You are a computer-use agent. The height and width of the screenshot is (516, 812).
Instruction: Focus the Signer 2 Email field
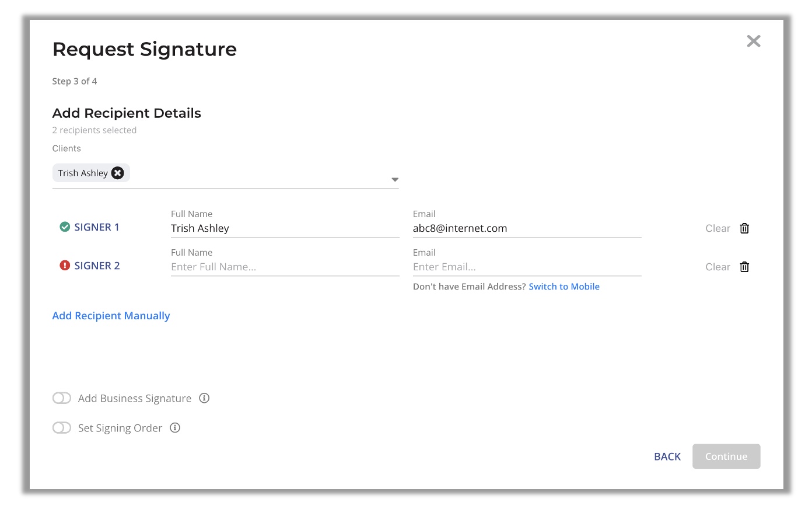click(x=527, y=267)
